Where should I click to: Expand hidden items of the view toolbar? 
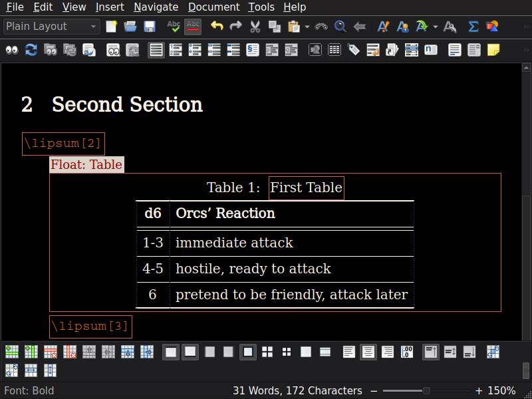527,51
